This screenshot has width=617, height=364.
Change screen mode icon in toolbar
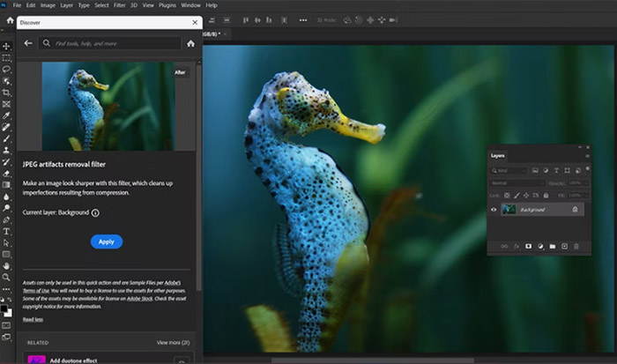click(6, 338)
